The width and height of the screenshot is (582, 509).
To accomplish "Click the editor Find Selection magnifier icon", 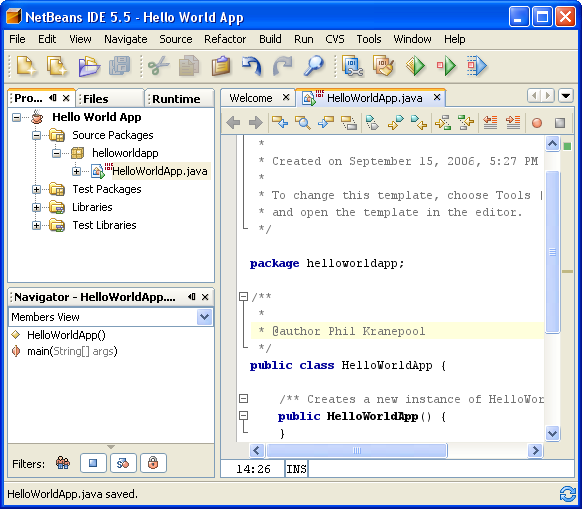I will [x=303, y=122].
